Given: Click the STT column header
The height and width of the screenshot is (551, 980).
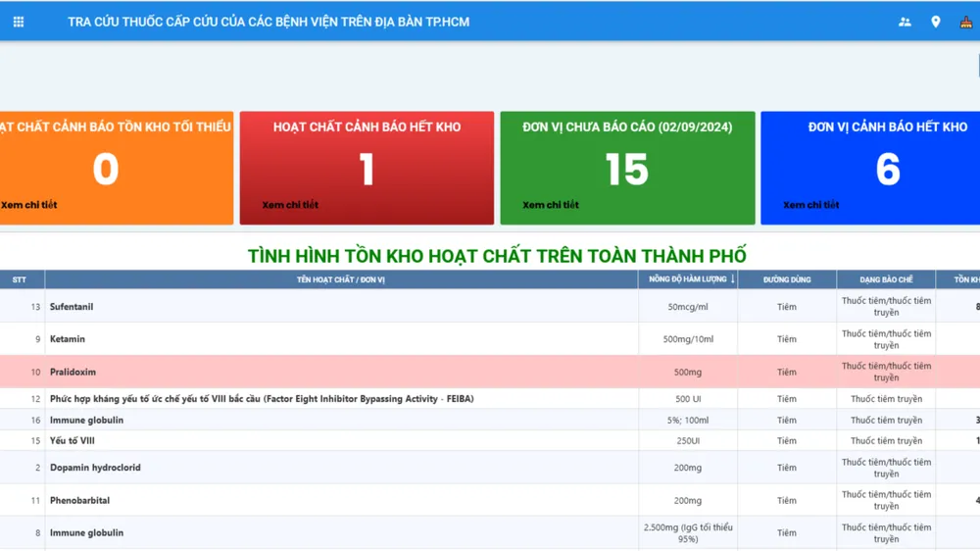Looking at the screenshot, I should point(20,279).
